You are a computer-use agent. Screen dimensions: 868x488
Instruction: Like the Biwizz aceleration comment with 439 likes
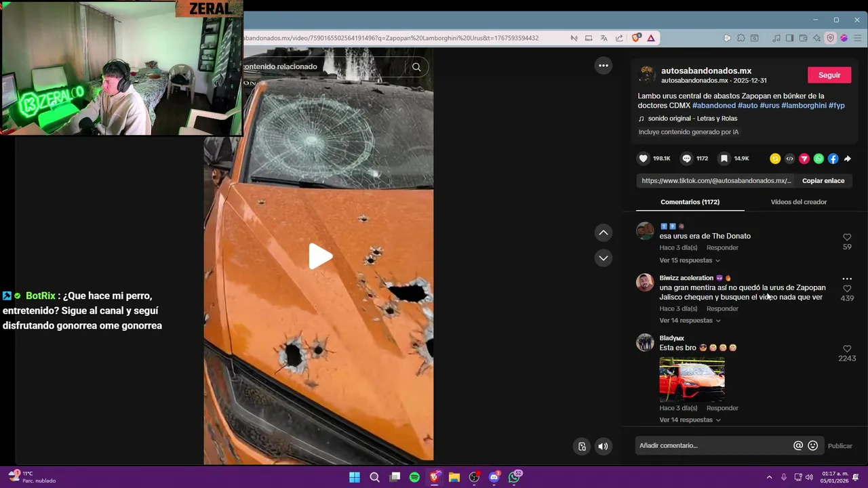tap(847, 289)
